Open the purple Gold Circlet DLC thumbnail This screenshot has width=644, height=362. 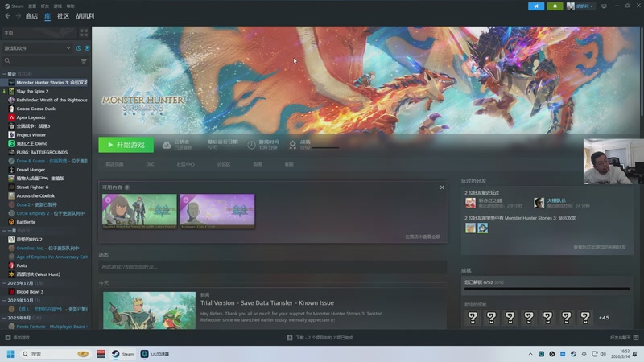217,211
